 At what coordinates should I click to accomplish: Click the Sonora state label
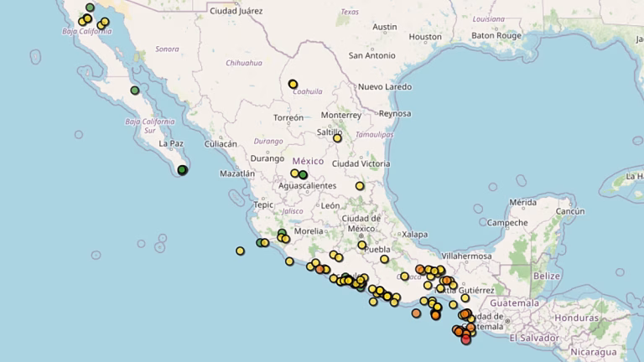click(x=167, y=49)
